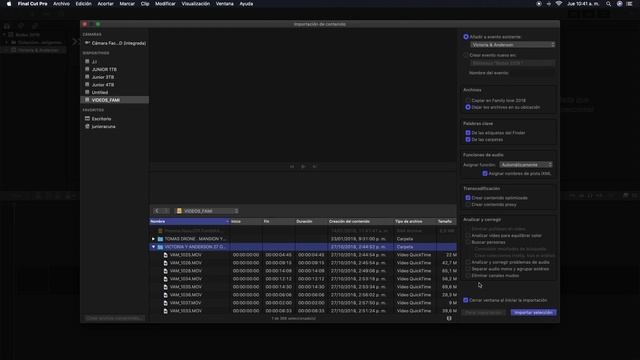Enable 'Buscar personas' checkbox

468,242
